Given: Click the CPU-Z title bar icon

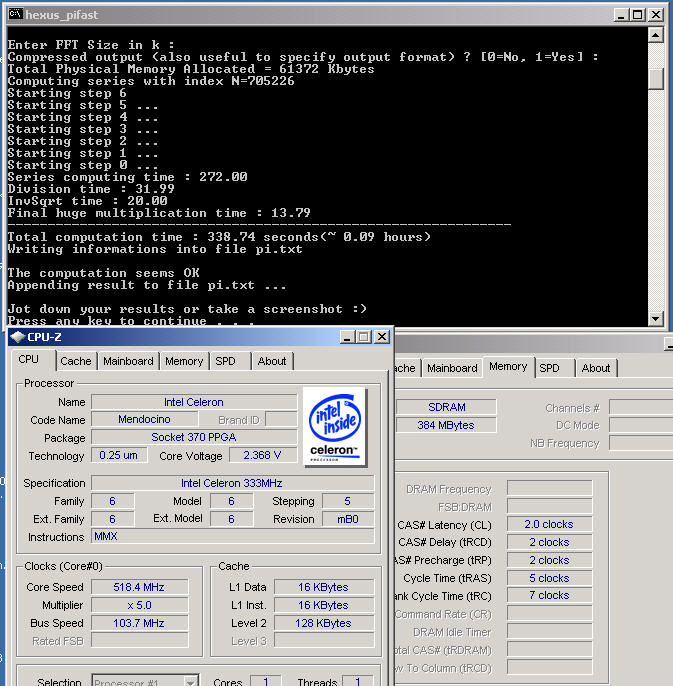Looking at the screenshot, I should coord(18,337).
